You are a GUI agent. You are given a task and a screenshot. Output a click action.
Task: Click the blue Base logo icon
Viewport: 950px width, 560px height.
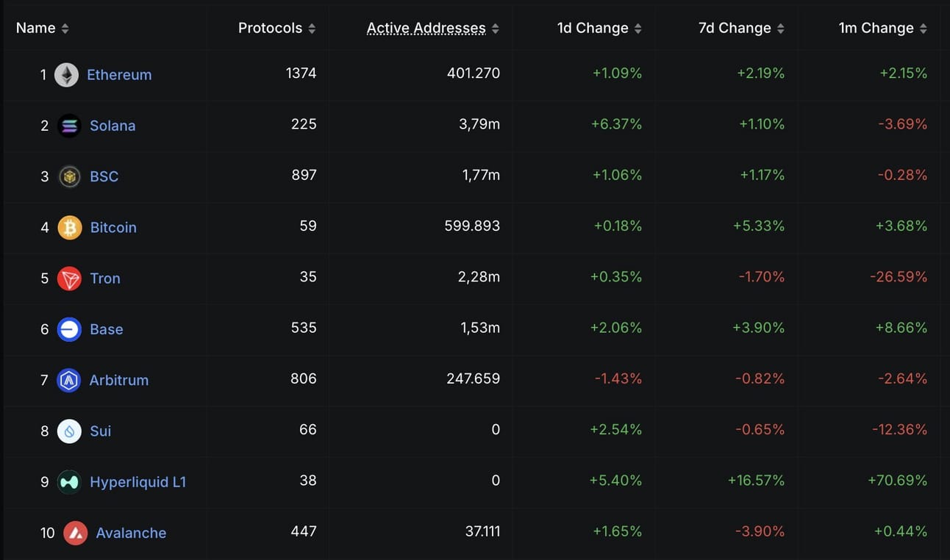[x=69, y=329]
